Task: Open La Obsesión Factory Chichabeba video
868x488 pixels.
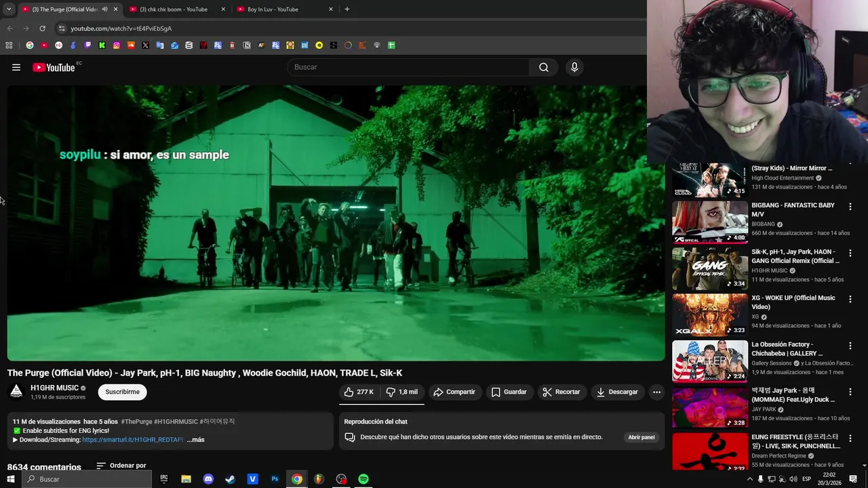Action: [x=709, y=361]
